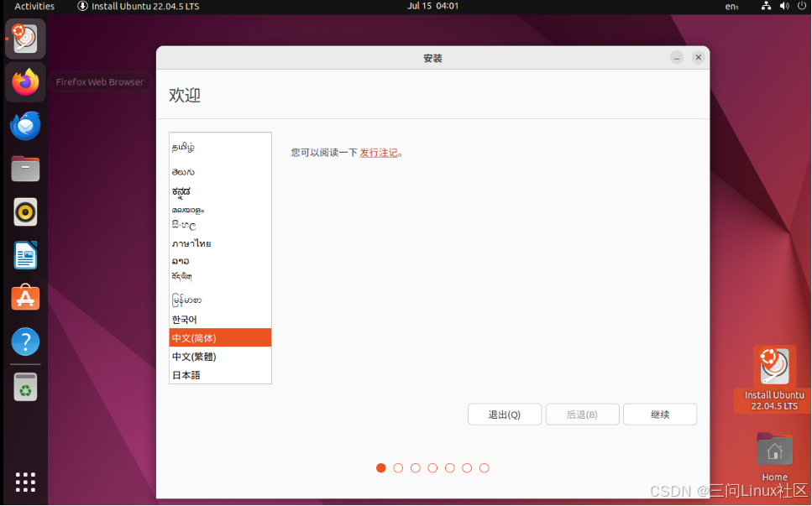Open the Activities overview

tap(34, 6)
